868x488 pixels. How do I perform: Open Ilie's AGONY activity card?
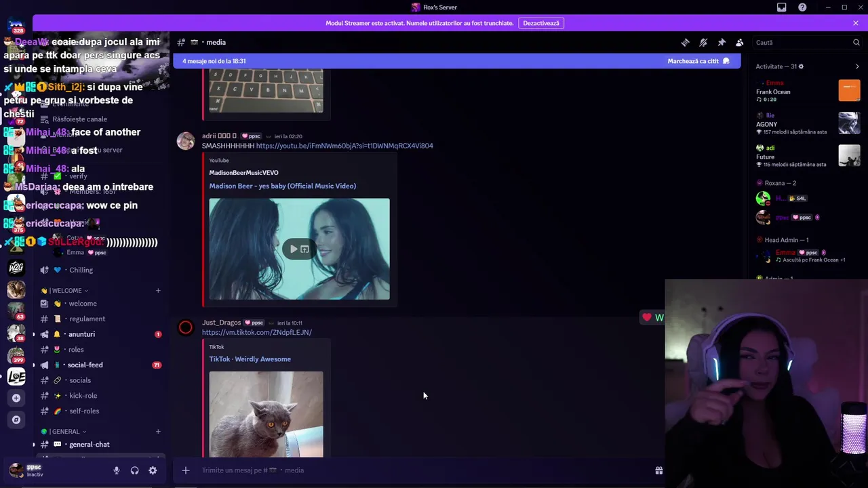tap(808, 123)
